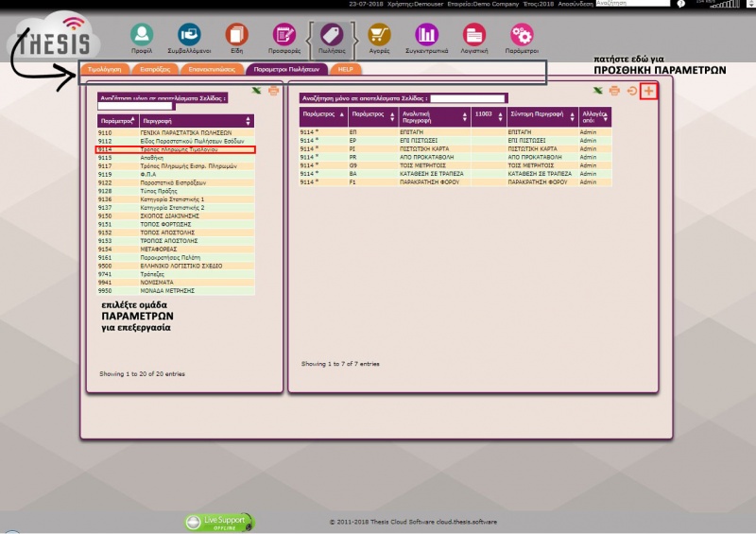Export right table with Excel icon
The height and width of the screenshot is (534, 756).
tap(597, 91)
